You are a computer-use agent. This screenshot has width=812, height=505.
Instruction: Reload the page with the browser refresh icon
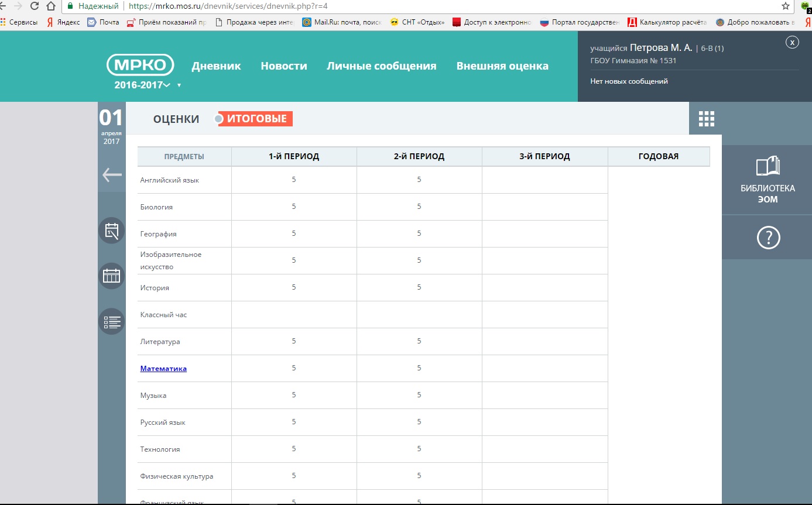click(x=34, y=6)
